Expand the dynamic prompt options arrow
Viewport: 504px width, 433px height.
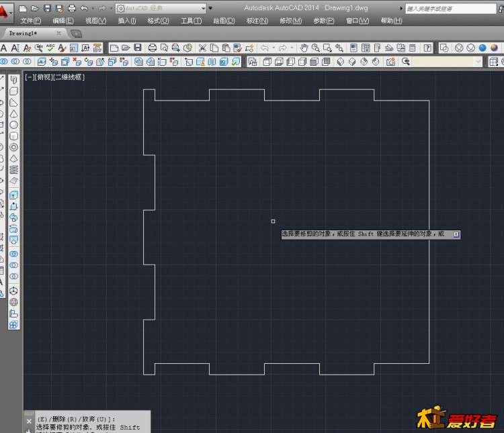click(456, 234)
